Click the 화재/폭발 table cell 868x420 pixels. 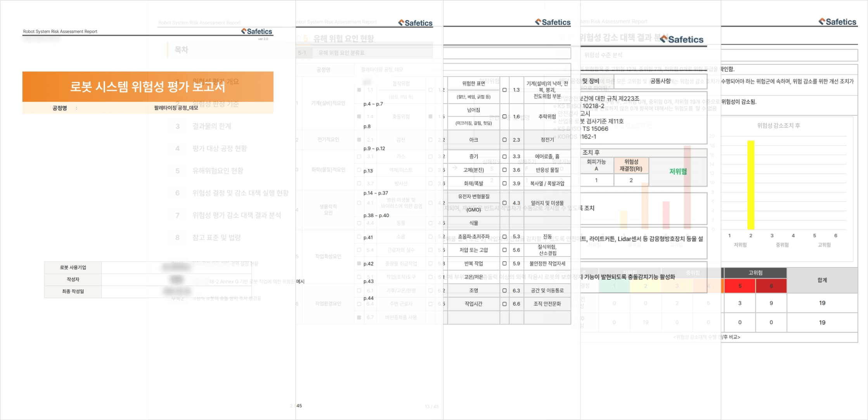pyautogui.click(x=473, y=183)
